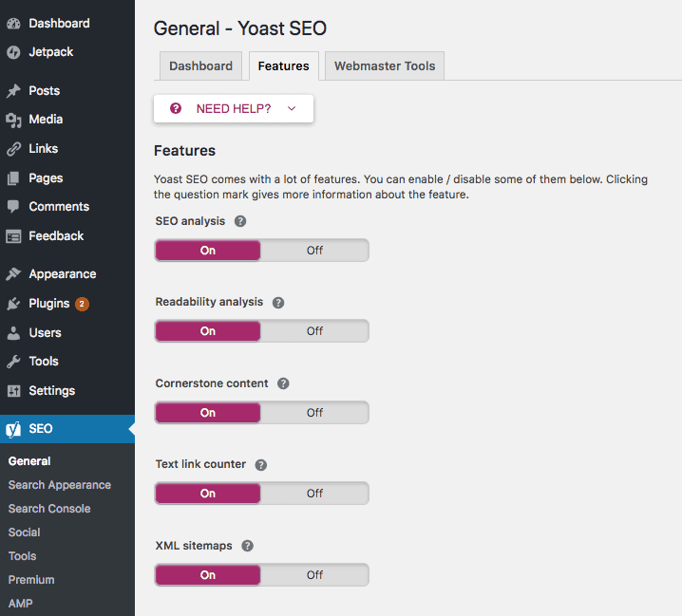Open the Jetpack menu item
The width and height of the screenshot is (682, 616).
[51, 52]
